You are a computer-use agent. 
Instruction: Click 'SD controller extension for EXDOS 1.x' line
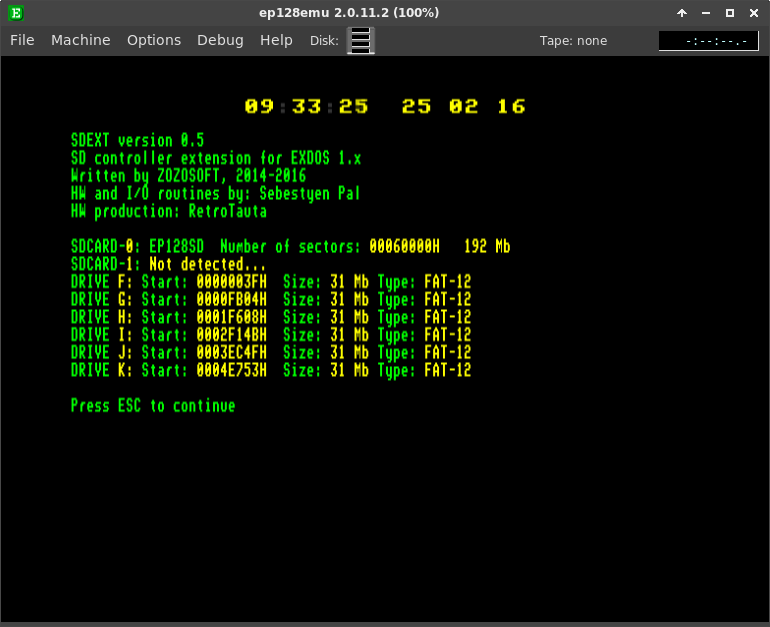pyautogui.click(x=216, y=159)
